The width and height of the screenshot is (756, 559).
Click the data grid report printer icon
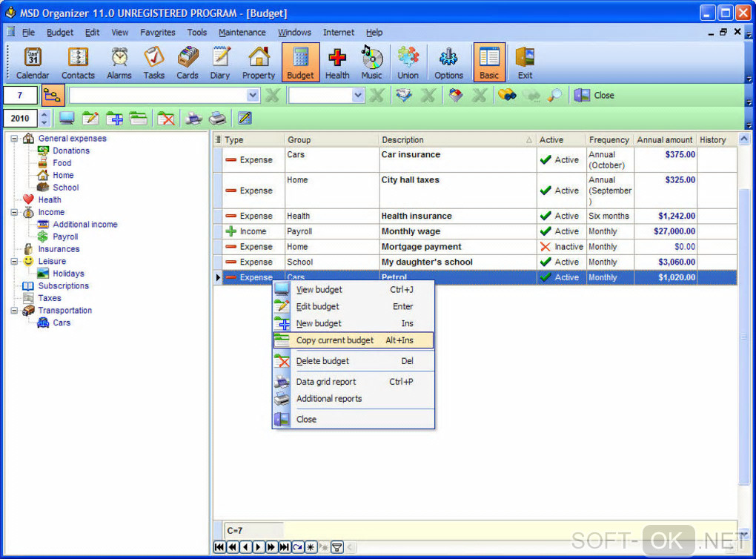193,118
